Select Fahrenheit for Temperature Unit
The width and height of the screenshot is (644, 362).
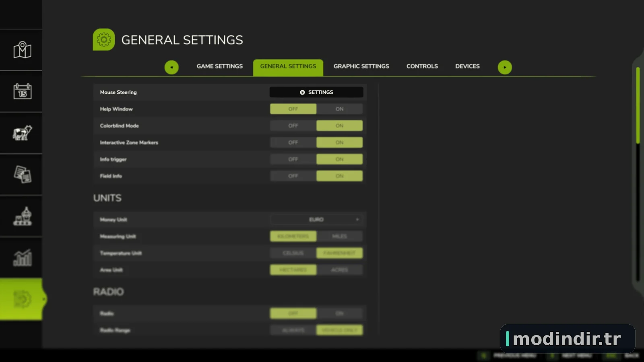(340, 253)
